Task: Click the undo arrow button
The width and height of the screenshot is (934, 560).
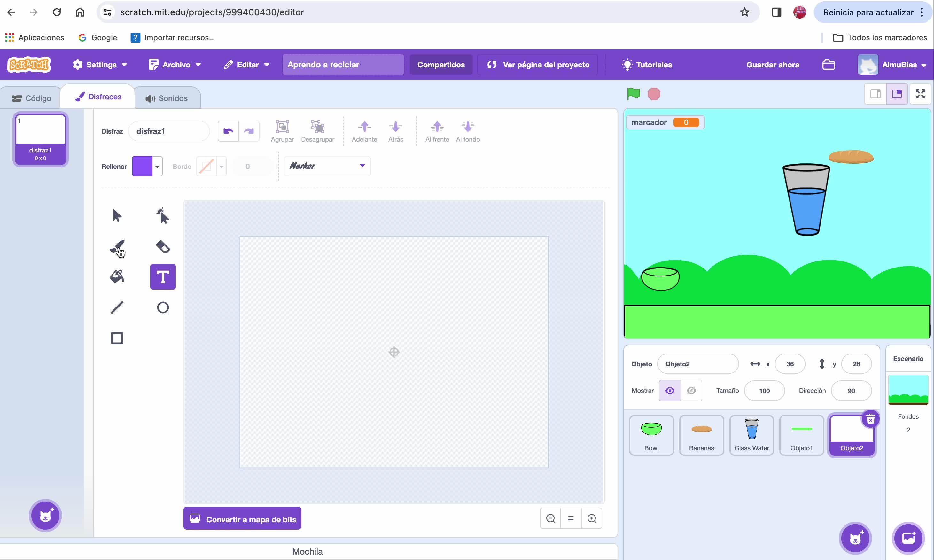Action: pyautogui.click(x=228, y=131)
